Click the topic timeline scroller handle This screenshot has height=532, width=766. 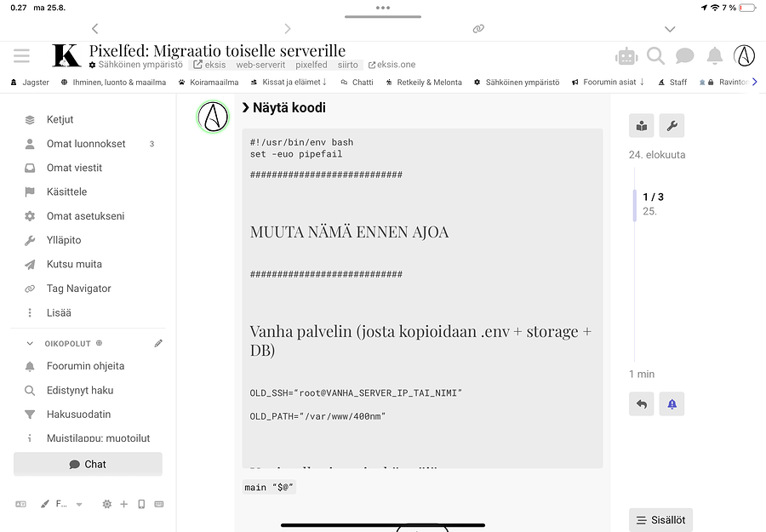click(x=635, y=205)
